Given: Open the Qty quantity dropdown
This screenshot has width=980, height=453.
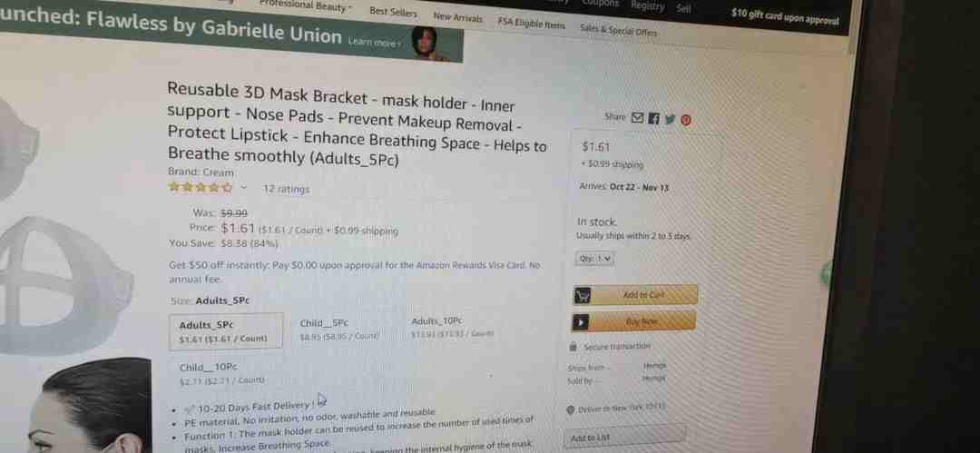Looking at the screenshot, I should click(x=594, y=258).
